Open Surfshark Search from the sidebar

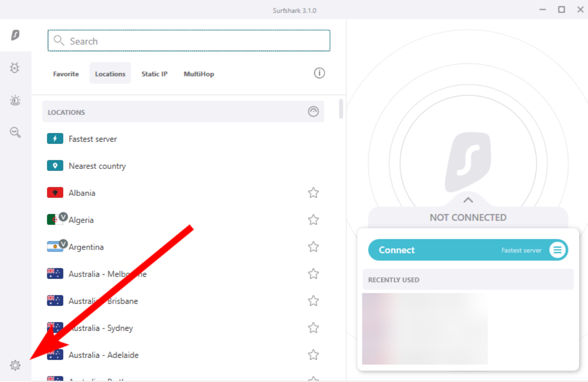(15, 132)
